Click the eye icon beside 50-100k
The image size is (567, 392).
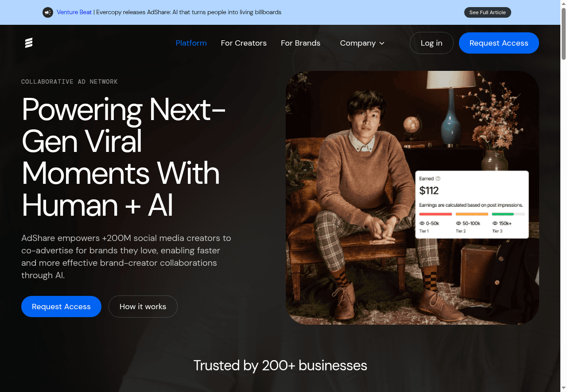coord(458,223)
